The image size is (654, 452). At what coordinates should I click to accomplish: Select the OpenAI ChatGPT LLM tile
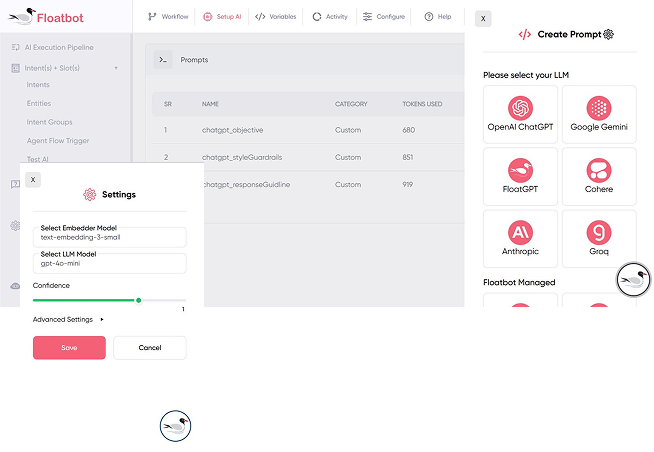point(520,115)
